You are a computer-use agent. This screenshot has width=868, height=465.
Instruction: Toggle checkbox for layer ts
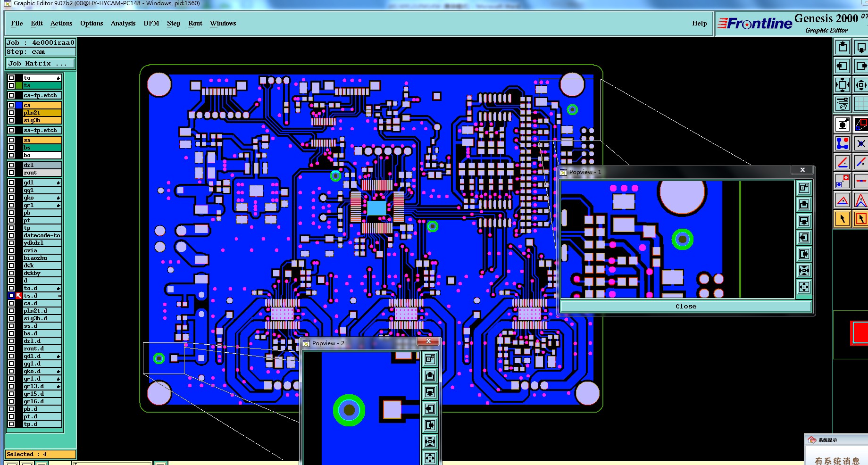click(11, 85)
